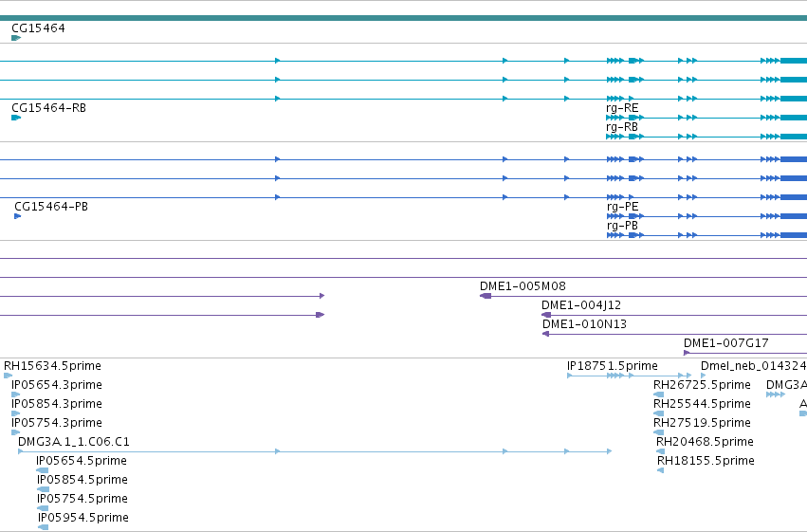807x532 pixels.
Task: Select the RH20468.5prime EST label
Action: [705, 442]
